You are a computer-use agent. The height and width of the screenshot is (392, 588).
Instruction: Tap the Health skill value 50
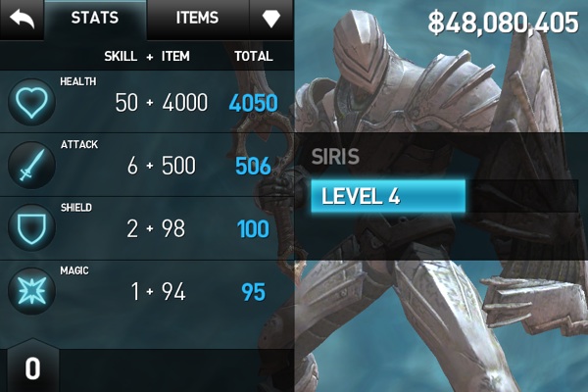click(x=126, y=102)
